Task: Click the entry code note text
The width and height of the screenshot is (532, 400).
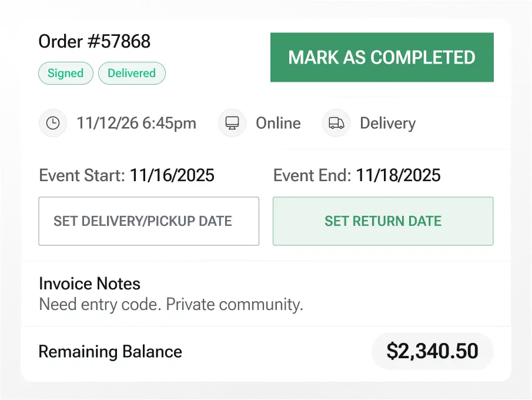Action: point(170,305)
